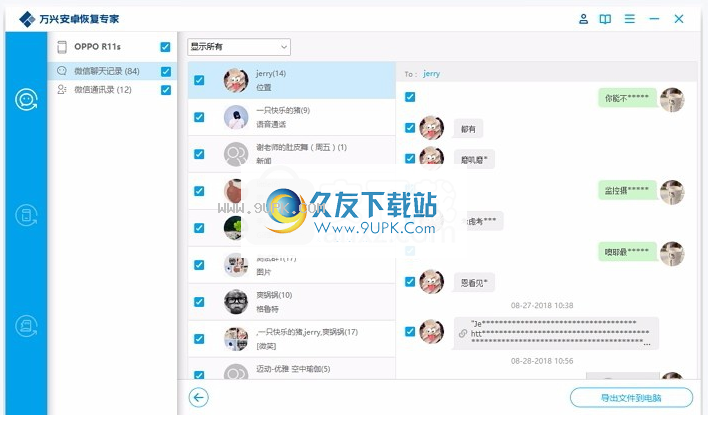Viewport: 708px width, 422px height.
Task: Open the 一只快乐的猪,jerry,爽锅锅(17) group chat
Action: pos(292,339)
